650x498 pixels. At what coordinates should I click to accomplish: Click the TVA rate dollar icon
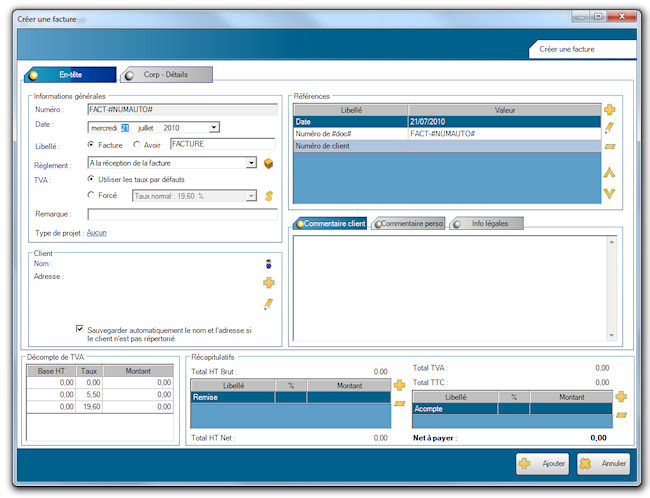268,195
